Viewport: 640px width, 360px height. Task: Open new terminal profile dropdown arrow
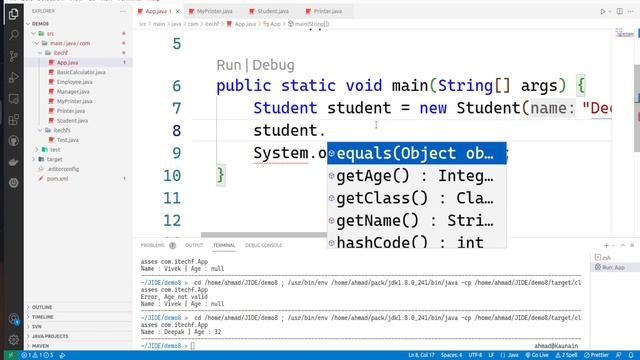[x=613, y=245]
